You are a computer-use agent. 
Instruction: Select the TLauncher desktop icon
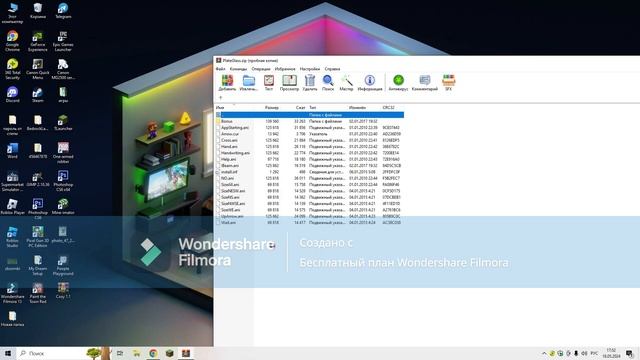tap(63, 122)
